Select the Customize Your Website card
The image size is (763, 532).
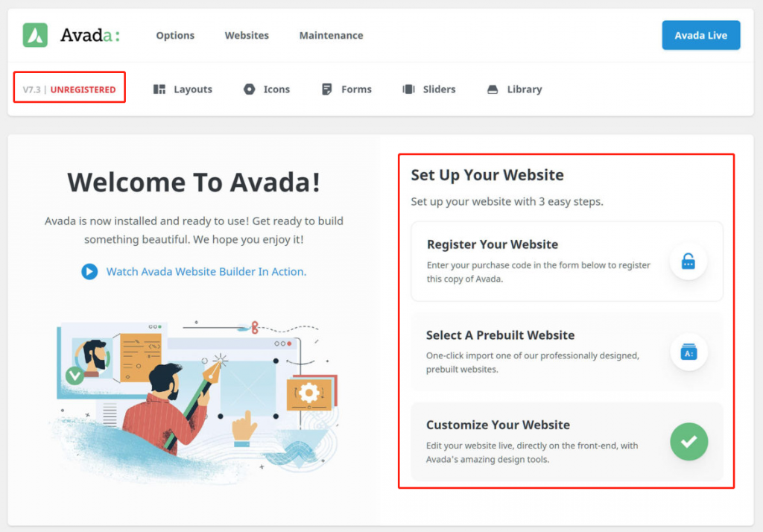coord(567,441)
